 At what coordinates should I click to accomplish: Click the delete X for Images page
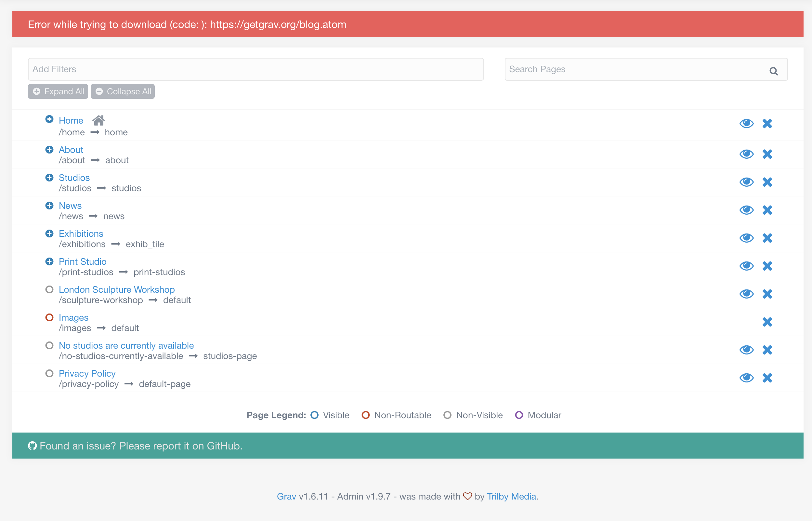(767, 322)
